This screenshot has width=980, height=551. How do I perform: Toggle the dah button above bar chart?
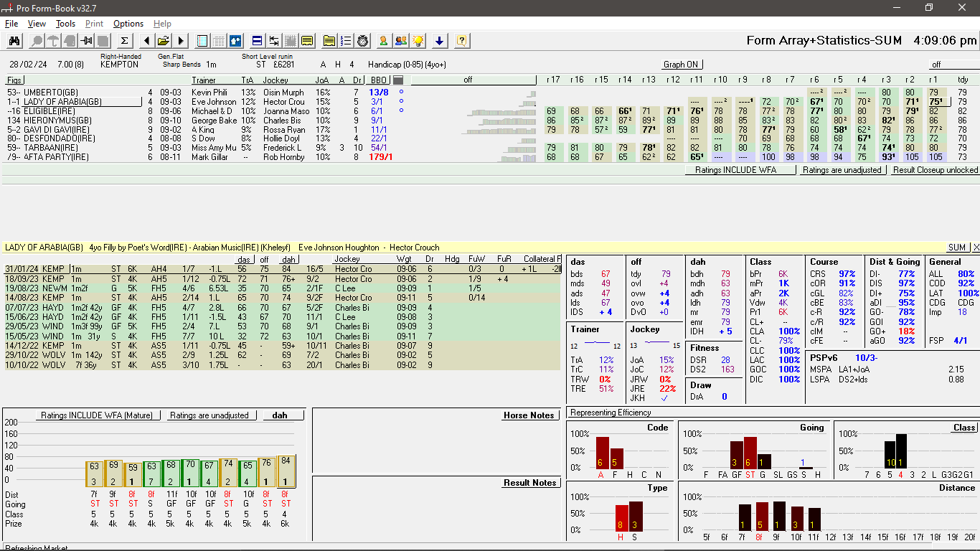click(284, 415)
